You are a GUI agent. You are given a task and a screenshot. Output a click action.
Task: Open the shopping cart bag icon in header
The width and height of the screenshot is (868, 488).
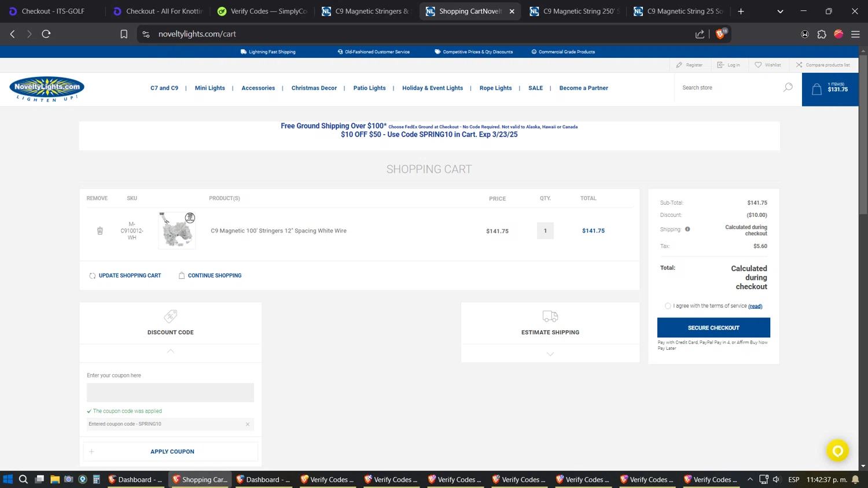[x=816, y=89]
